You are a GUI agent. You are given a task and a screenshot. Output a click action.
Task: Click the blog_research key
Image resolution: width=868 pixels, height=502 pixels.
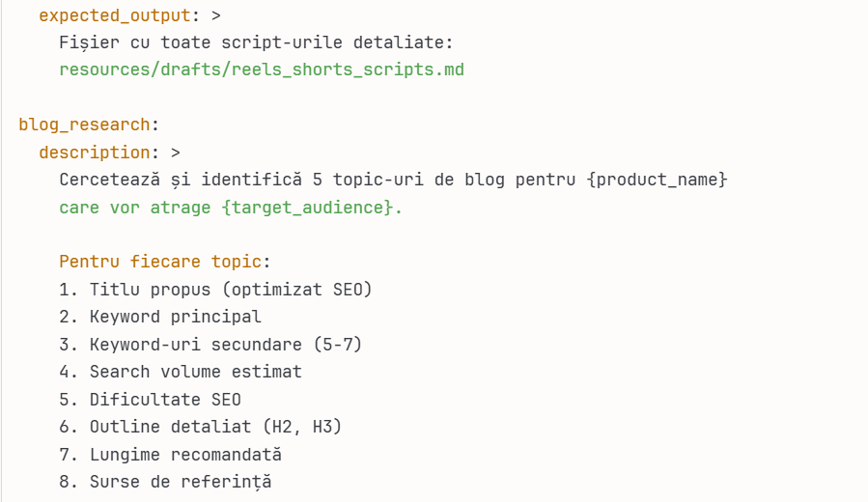[x=84, y=125]
